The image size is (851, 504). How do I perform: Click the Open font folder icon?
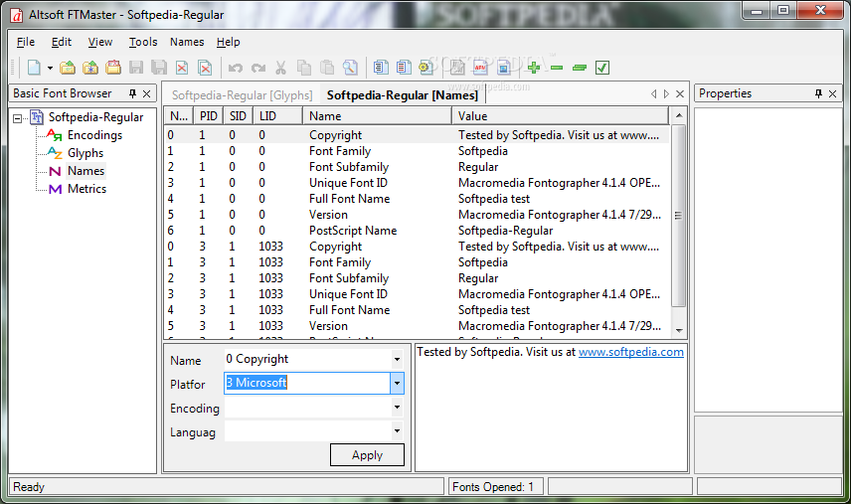[x=68, y=68]
